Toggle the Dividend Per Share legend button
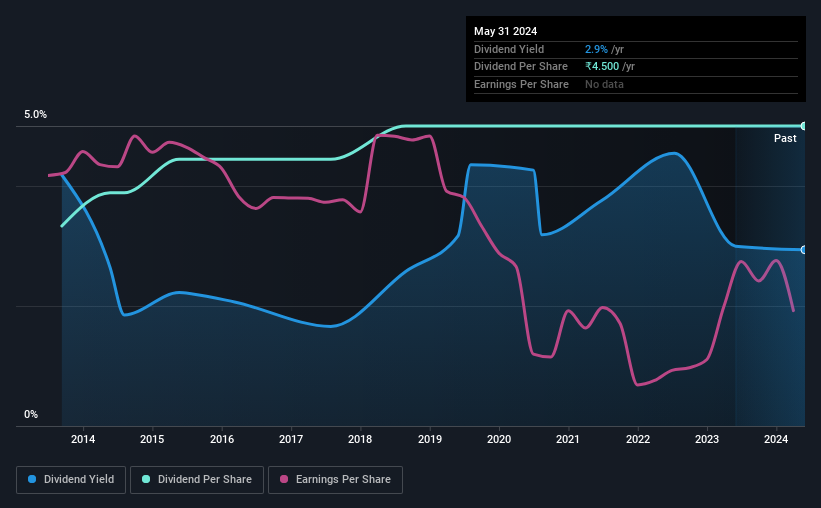Viewport: 821px width, 508px height. [x=197, y=480]
